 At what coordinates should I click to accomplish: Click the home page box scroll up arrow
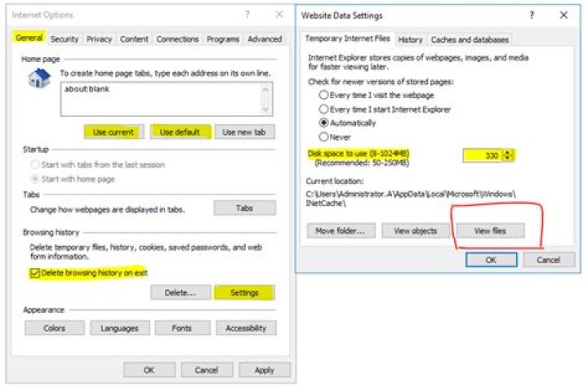coord(265,90)
